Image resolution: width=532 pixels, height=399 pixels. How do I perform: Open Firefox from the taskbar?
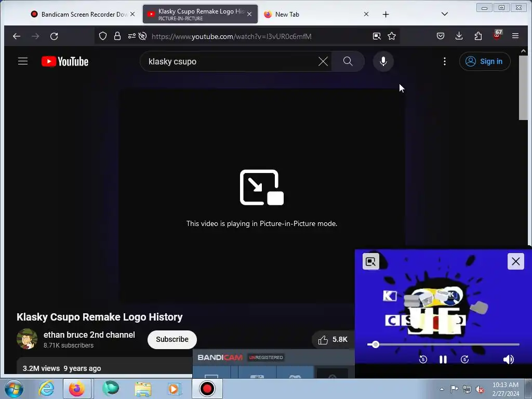(77, 389)
